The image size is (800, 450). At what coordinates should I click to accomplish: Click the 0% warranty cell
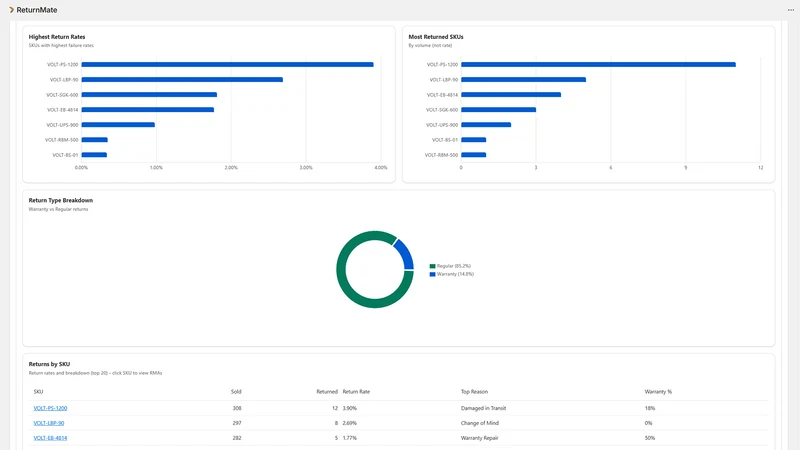(648, 423)
